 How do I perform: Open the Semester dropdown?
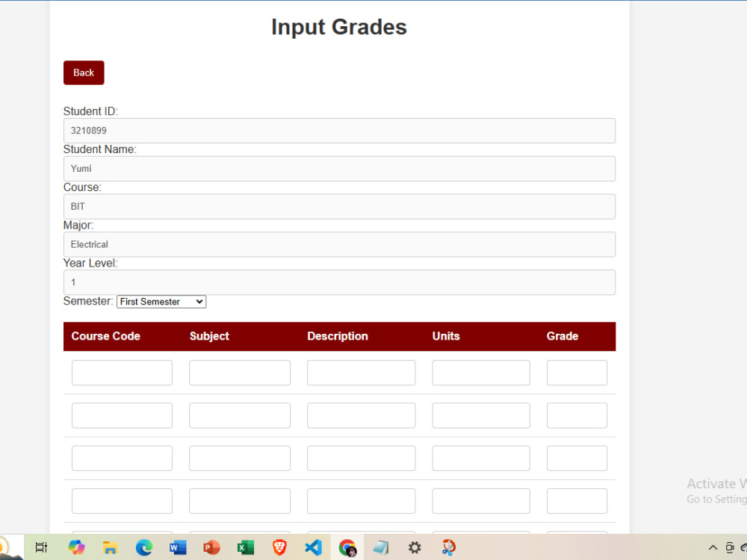pyautogui.click(x=161, y=302)
